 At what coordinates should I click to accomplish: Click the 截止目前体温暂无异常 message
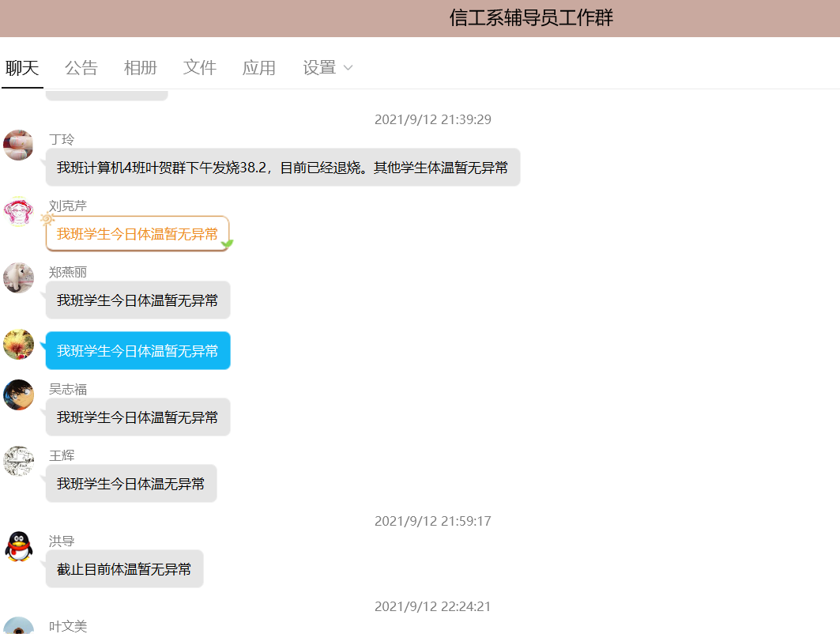(x=124, y=569)
